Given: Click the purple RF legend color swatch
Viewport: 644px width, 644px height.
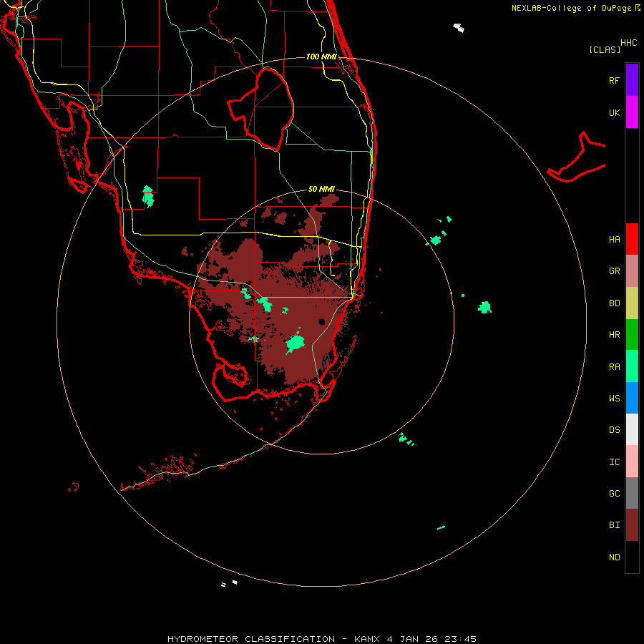Looking at the screenshot, I should pos(632,79).
